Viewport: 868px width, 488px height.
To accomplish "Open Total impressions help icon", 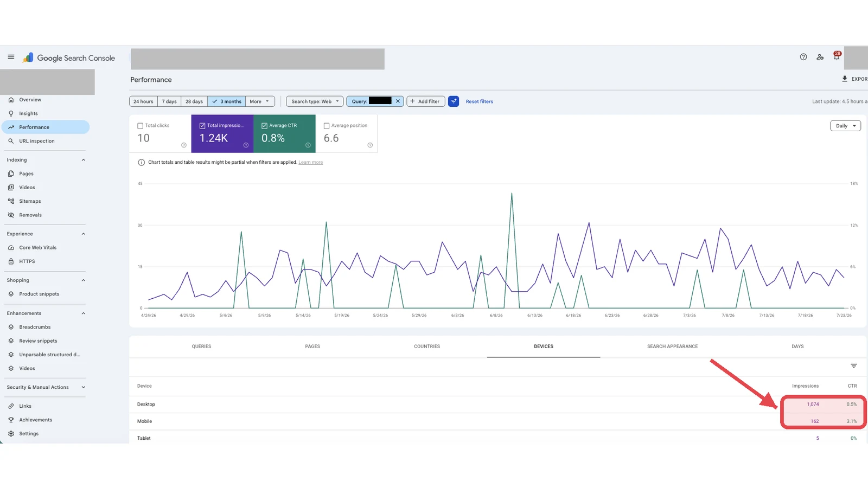I will [246, 145].
